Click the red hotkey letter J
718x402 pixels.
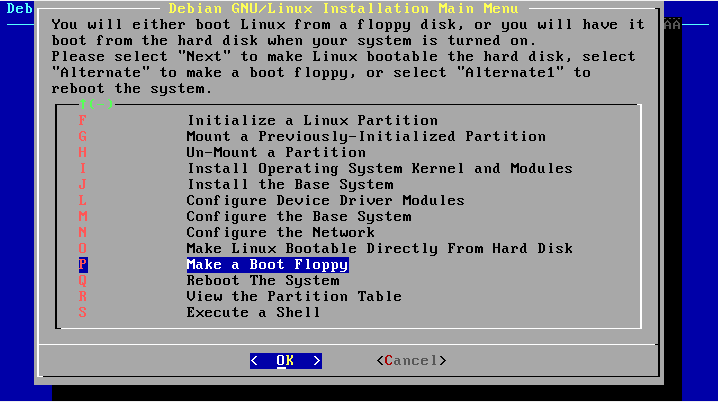(82, 185)
